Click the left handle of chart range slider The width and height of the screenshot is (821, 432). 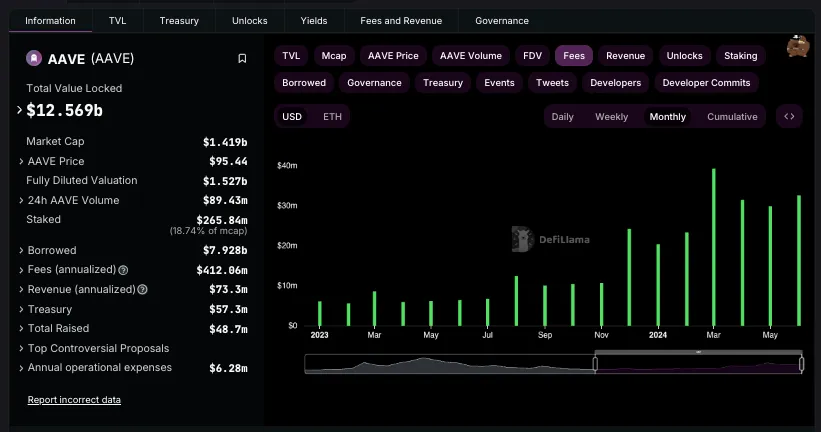(595, 363)
